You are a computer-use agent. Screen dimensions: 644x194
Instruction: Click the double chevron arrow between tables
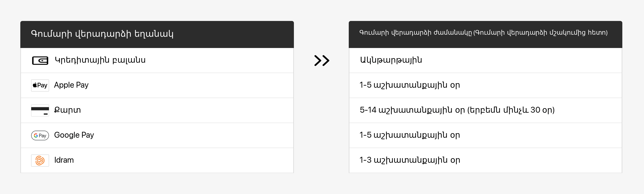pos(322,60)
